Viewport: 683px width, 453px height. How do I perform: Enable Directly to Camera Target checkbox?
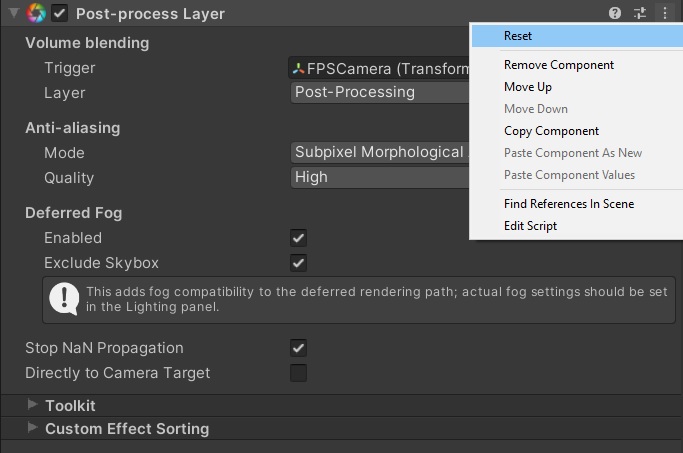tap(298, 373)
